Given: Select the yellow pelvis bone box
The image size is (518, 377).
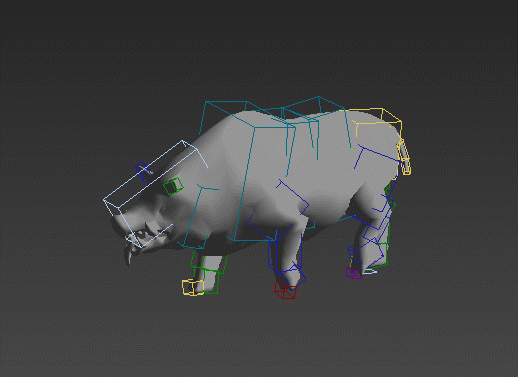Looking at the screenshot, I should point(376,122).
